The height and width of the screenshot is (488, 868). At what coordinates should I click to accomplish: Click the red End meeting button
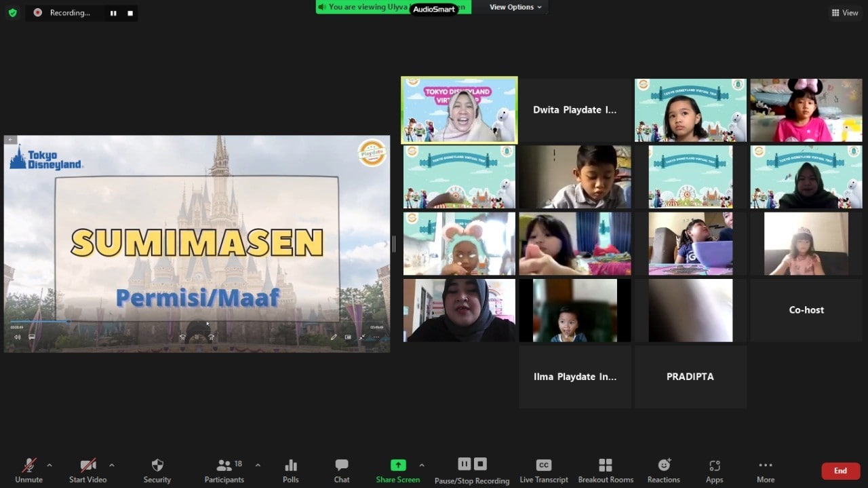(x=840, y=471)
